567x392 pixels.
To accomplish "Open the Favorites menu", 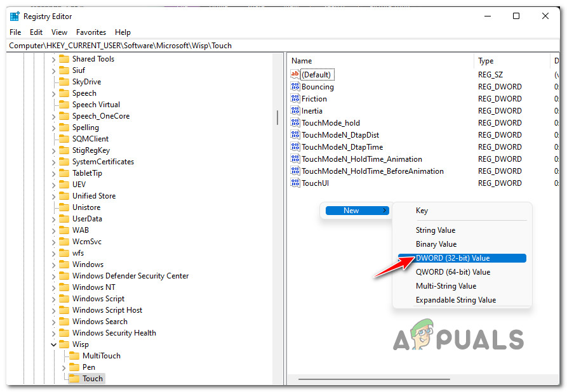I will 91,32.
